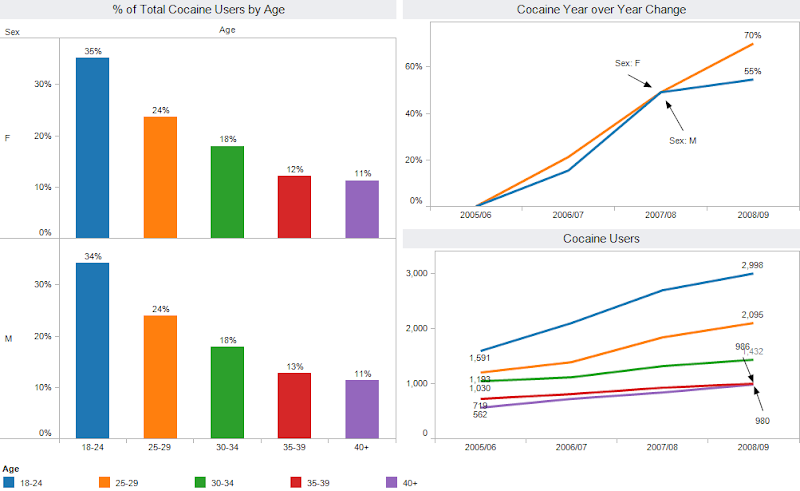Click the M row label
The image size is (800, 491).
(8, 338)
